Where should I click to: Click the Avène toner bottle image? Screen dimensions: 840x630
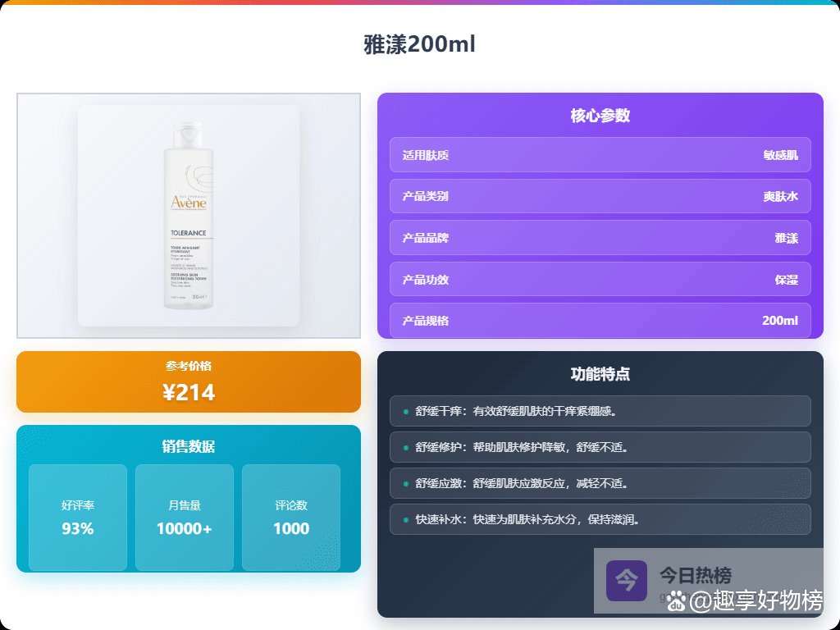click(188, 216)
